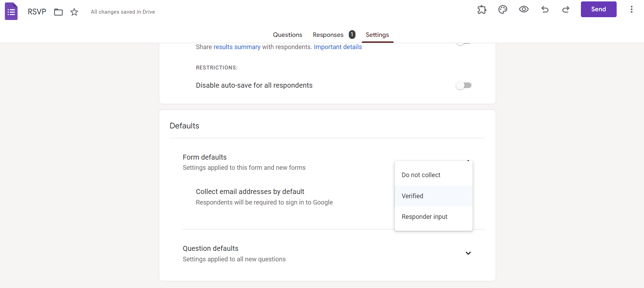
Task: Move form using the folder icon
Action: click(59, 12)
